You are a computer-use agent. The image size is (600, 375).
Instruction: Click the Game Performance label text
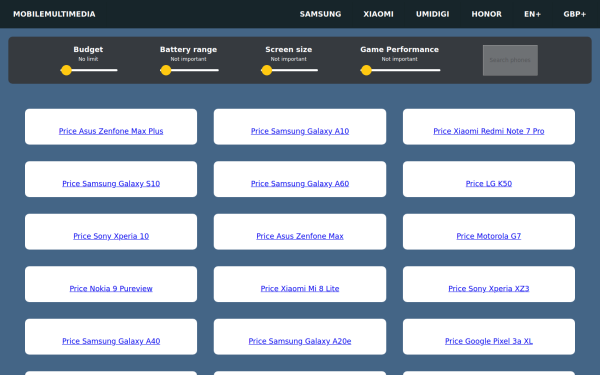point(399,49)
